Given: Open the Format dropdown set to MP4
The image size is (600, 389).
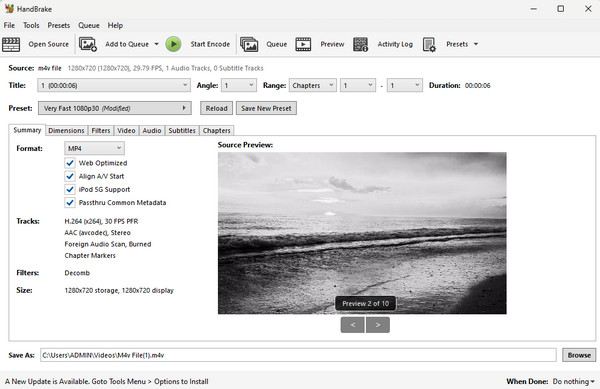Looking at the screenshot, I should tap(94, 148).
